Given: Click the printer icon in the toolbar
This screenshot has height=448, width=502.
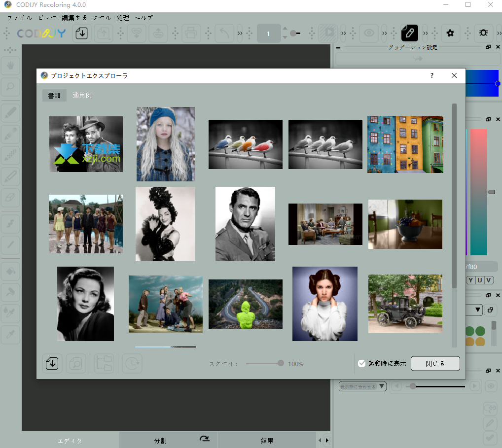Looking at the screenshot, I should (191, 34).
